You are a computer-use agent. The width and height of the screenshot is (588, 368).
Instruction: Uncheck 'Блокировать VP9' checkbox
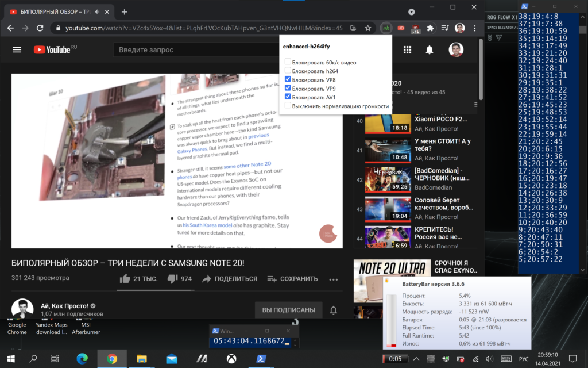(x=288, y=88)
